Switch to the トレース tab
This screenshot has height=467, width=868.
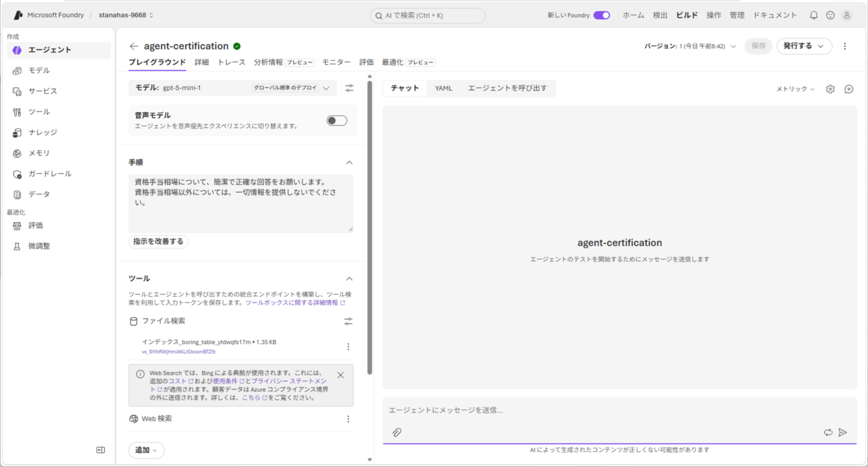pyautogui.click(x=232, y=62)
